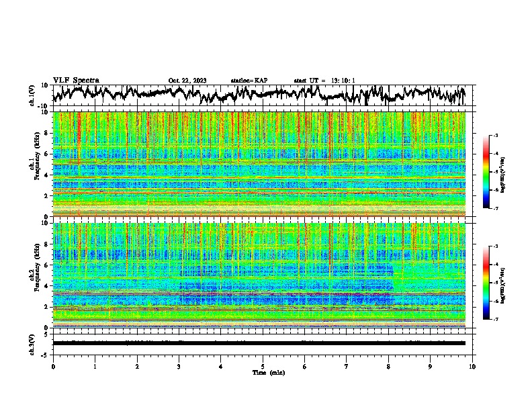Click the "ch.3(V)" axis label
This screenshot has width=532, height=411.
[32, 345]
